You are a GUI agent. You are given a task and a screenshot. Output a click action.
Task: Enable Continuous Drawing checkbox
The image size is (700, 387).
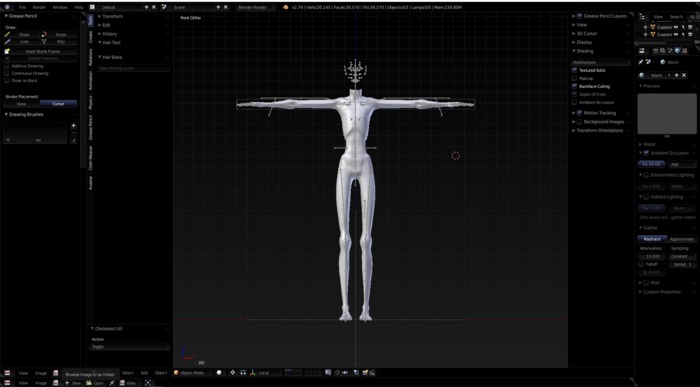(x=7, y=73)
